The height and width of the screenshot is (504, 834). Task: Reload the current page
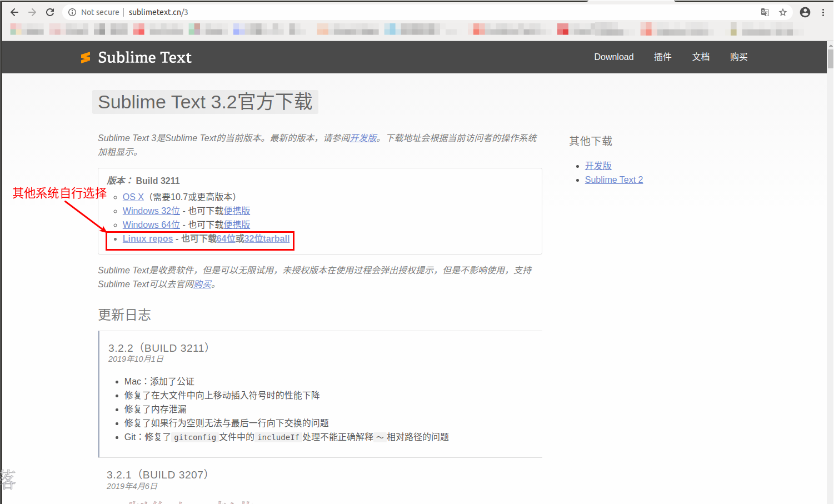point(49,12)
